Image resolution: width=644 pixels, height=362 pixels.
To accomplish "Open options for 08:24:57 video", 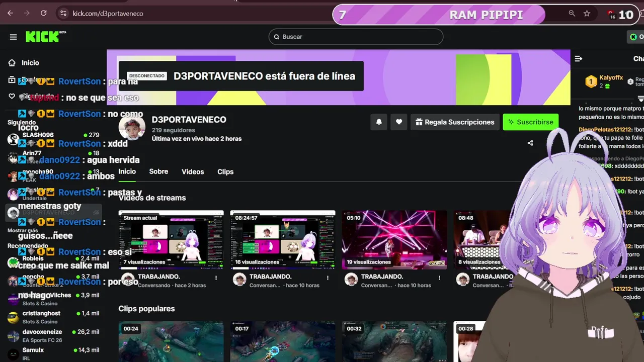I will (328, 278).
